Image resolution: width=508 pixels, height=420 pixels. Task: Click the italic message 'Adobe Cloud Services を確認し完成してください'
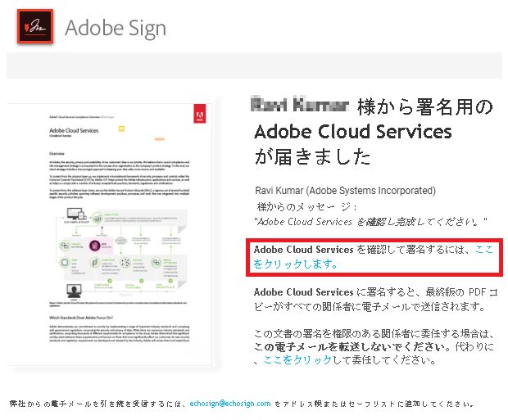tap(370, 222)
